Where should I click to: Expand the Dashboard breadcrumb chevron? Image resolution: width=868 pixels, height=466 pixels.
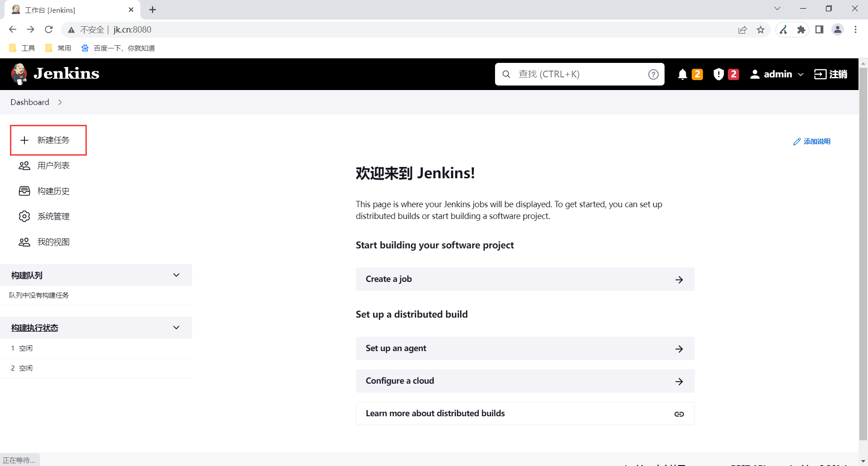(x=60, y=102)
